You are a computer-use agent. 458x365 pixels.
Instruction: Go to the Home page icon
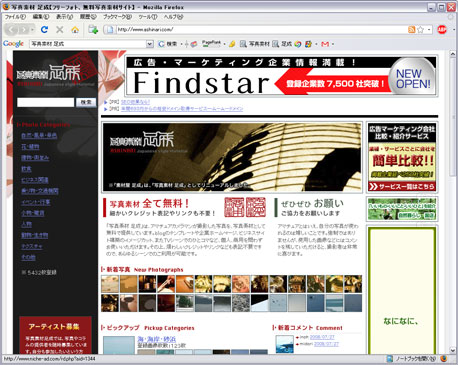coord(75,30)
